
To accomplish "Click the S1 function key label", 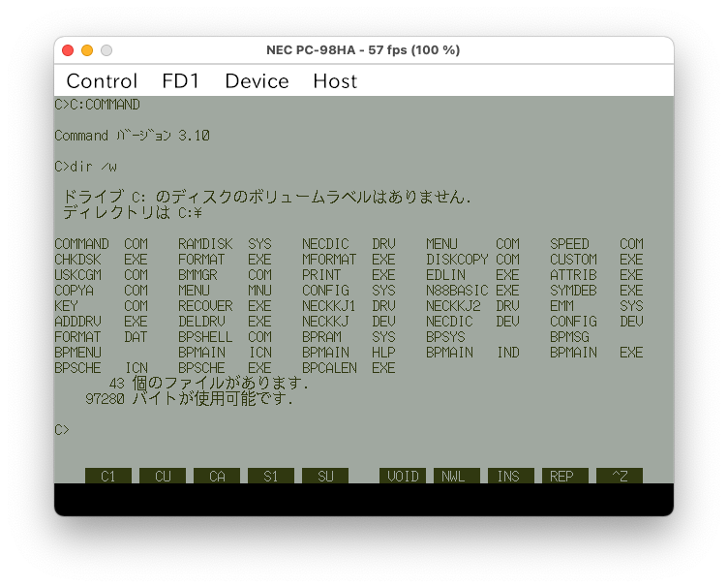I will tap(271, 476).
